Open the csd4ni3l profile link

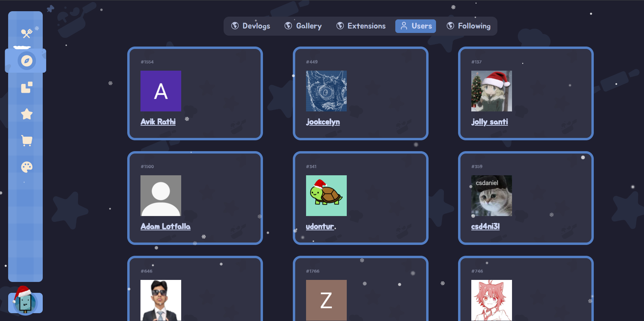click(485, 226)
